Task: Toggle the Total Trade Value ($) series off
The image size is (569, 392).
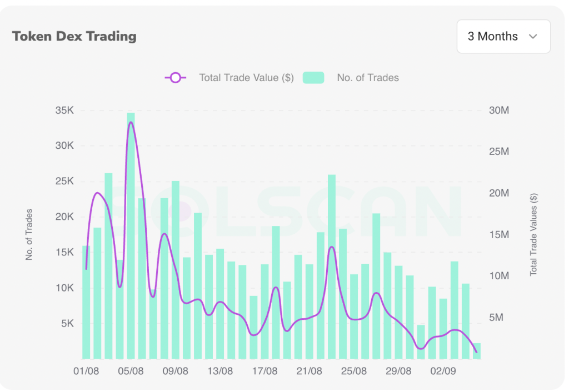Action: pyautogui.click(x=245, y=78)
